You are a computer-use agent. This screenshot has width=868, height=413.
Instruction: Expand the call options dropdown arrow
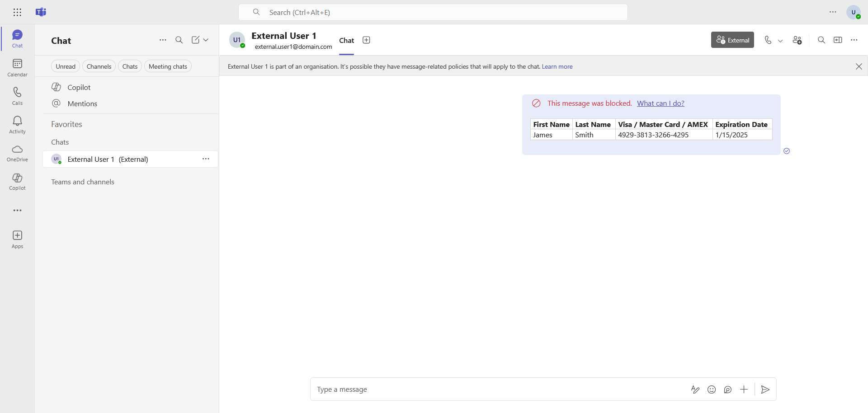pos(780,41)
